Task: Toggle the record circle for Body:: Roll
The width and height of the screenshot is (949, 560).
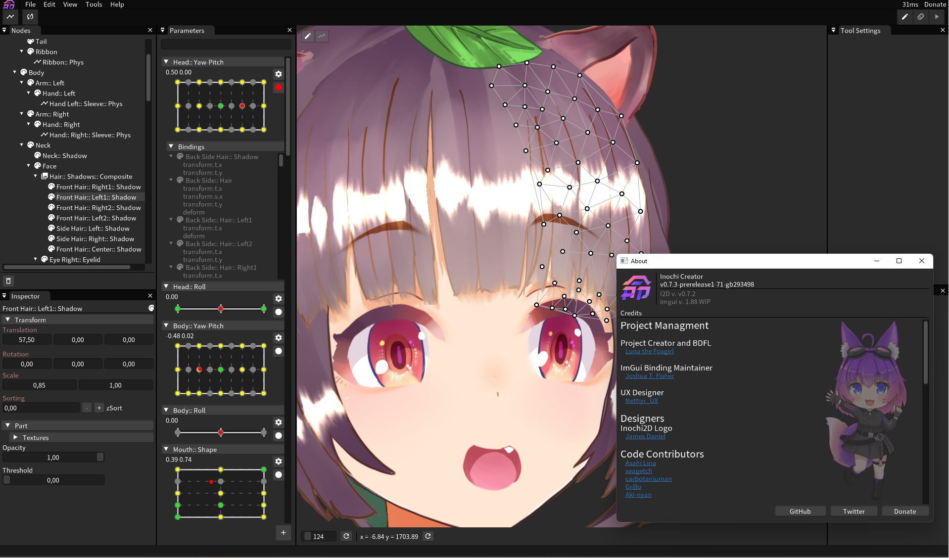Action: pos(279,436)
